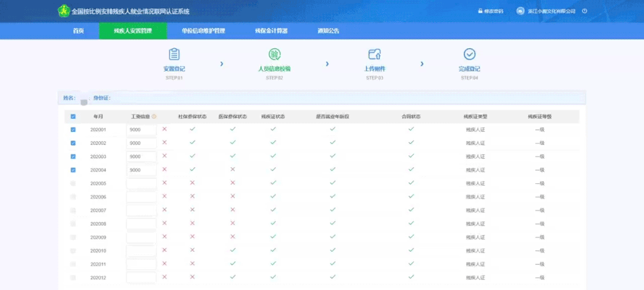Click the 修改密码 link text
This screenshot has width=644, height=290.
pos(493,11)
